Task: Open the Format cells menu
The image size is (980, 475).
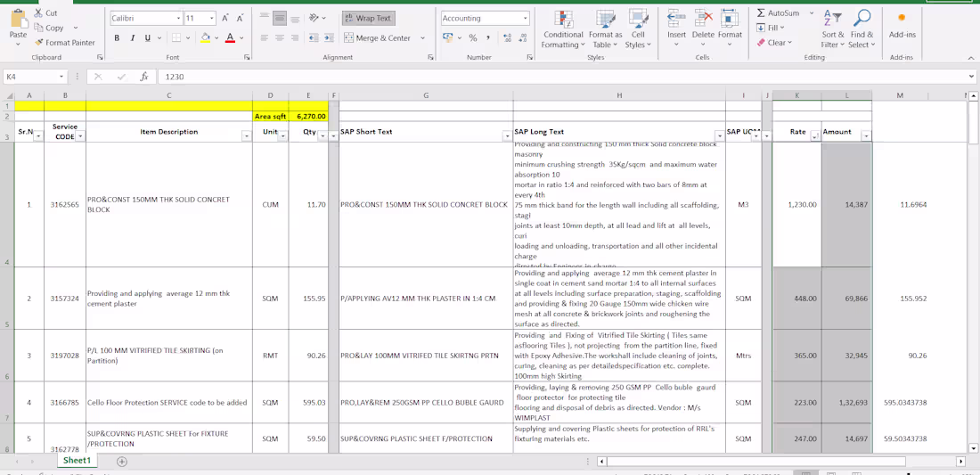Action: [x=730, y=29]
